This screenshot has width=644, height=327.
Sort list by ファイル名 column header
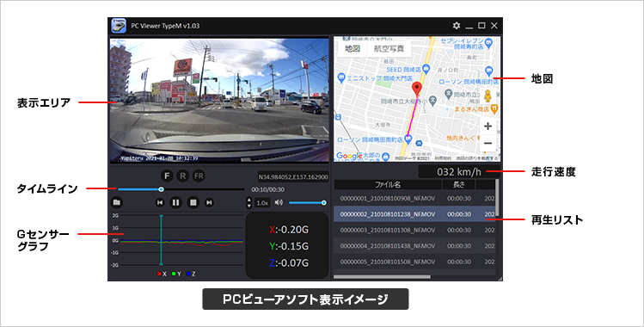pyautogui.click(x=388, y=184)
